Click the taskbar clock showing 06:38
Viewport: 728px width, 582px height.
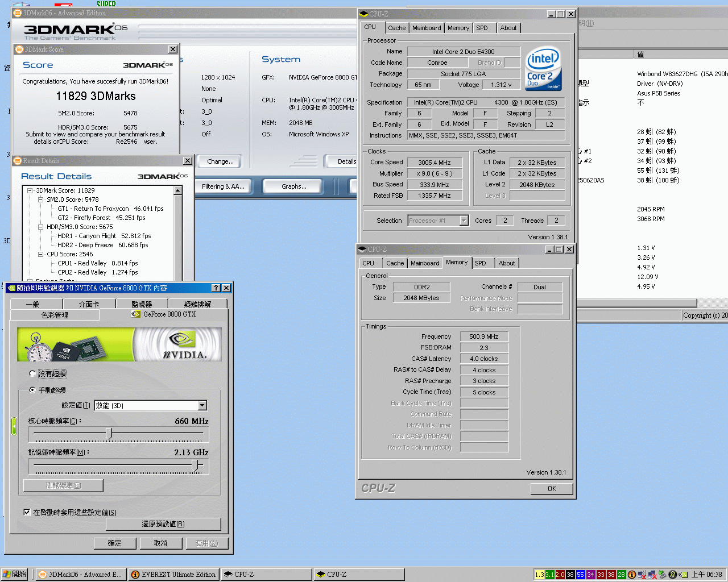(x=707, y=575)
